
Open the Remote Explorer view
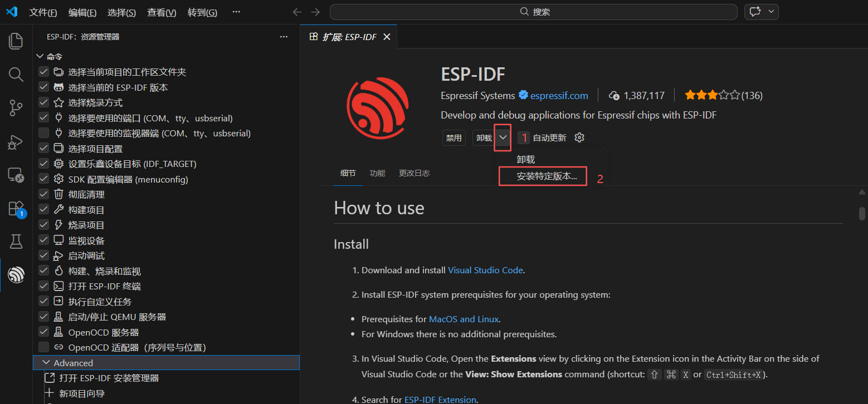(x=16, y=175)
